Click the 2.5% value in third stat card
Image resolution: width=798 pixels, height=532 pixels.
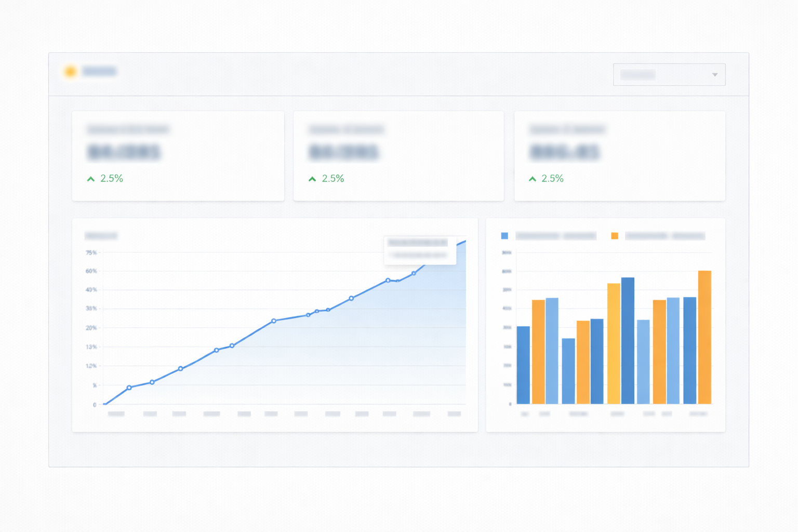click(552, 179)
